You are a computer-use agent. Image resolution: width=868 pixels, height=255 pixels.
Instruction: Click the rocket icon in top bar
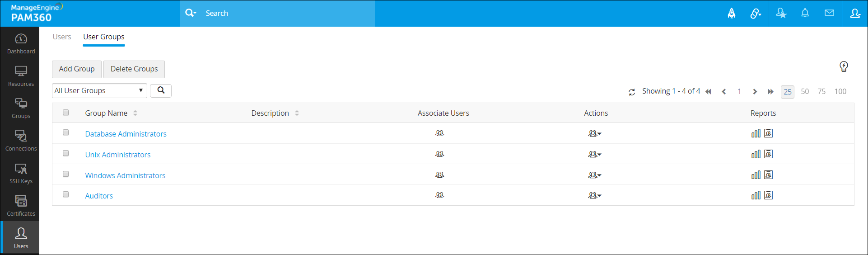(732, 14)
